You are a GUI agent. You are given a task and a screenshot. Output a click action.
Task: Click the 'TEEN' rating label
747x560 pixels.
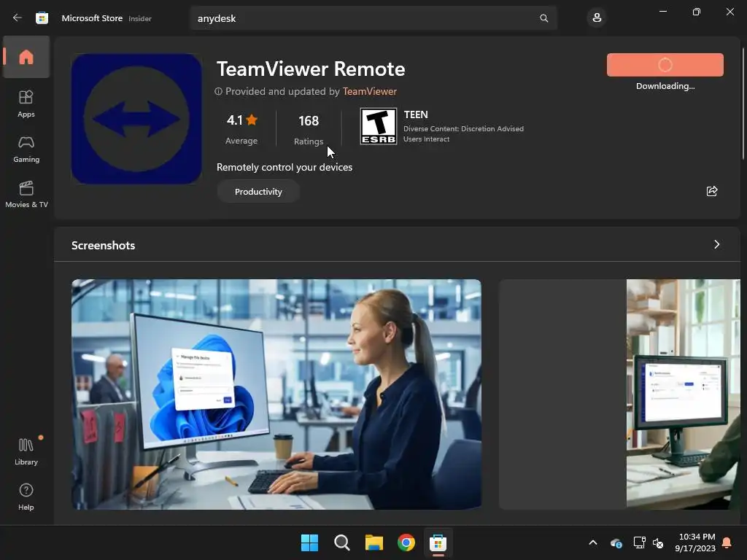416,114
